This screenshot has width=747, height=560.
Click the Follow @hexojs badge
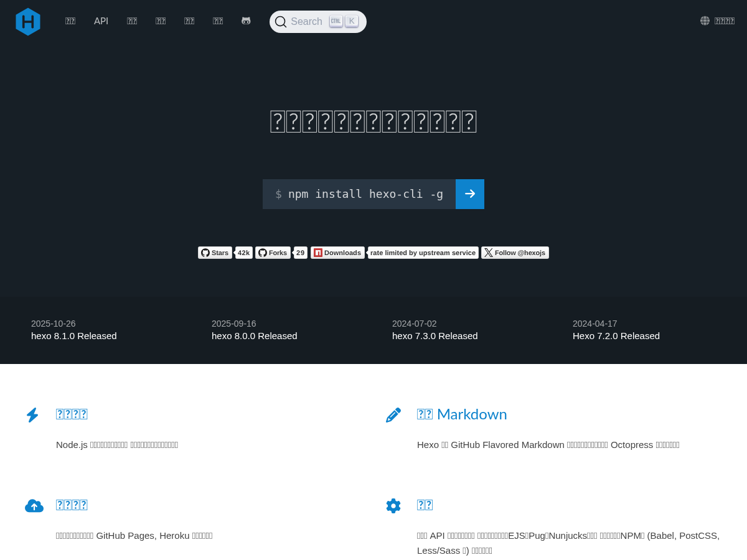click(x=515, y=253)
